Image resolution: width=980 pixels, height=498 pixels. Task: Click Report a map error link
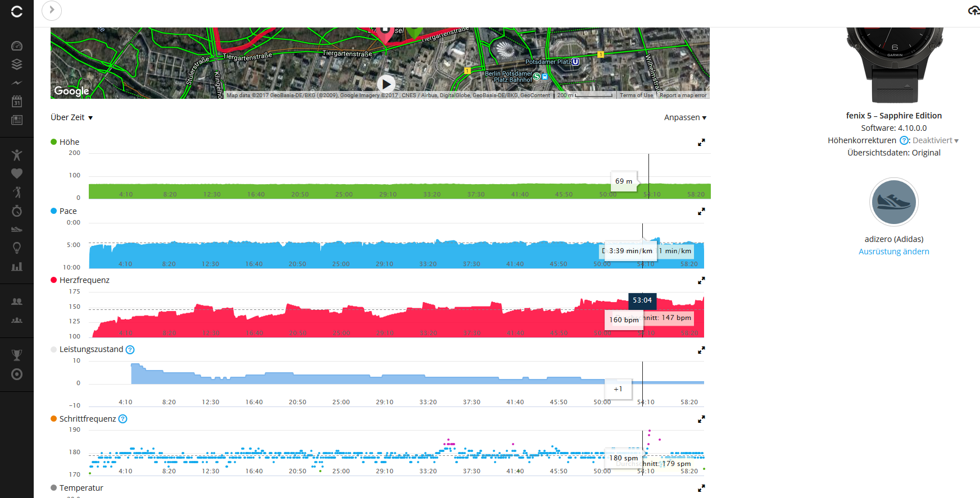pos(683,95)
